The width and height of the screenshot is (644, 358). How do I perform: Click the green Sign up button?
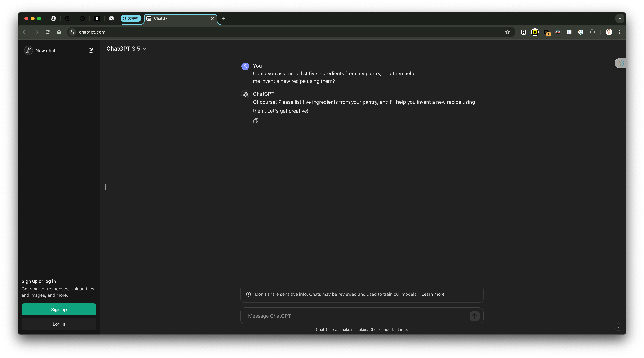pos(59,309)
